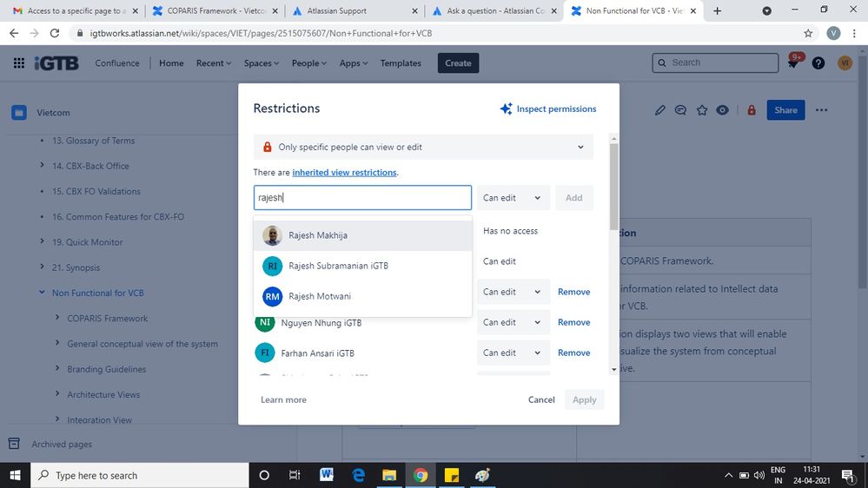
Task: Click the Windows Type here to search box
Action: pyautogui.click(x=140, y=475)
